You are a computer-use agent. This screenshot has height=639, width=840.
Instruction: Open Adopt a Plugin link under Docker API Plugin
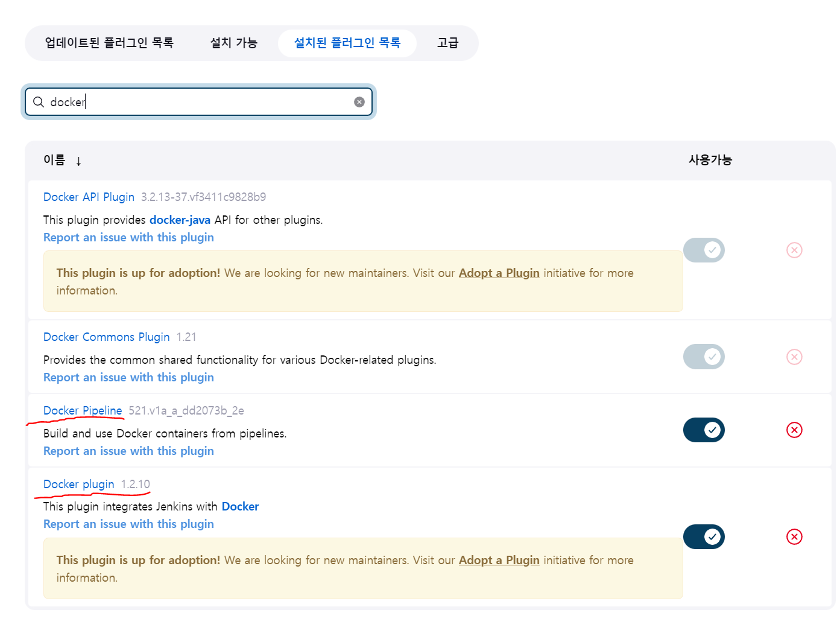pyautogui.click(x=499, y=273)
